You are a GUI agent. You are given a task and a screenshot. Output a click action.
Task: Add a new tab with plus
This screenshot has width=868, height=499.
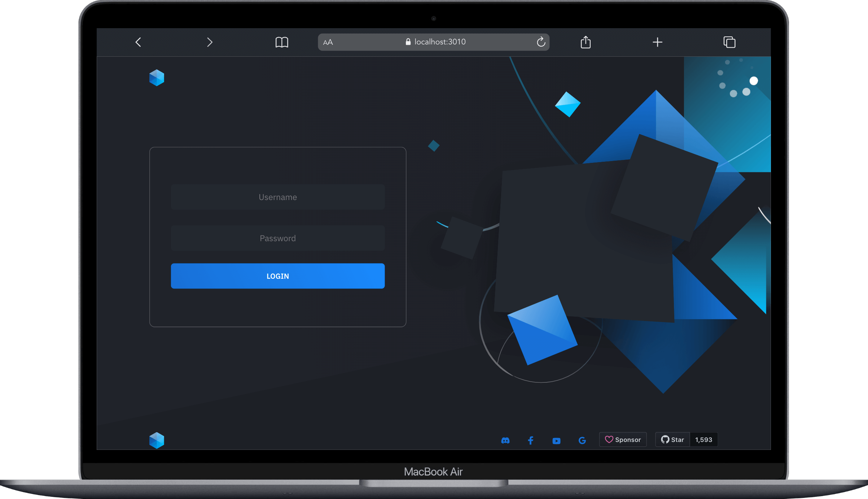657,42
